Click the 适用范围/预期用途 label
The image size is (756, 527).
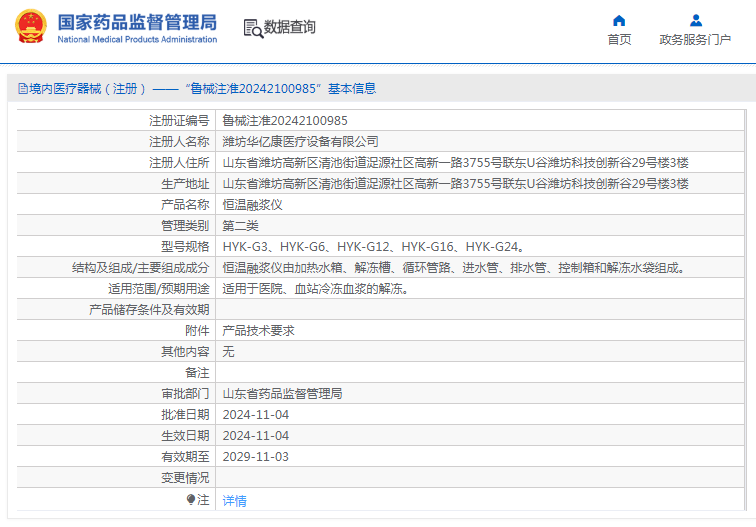click(x=159, y=289)
